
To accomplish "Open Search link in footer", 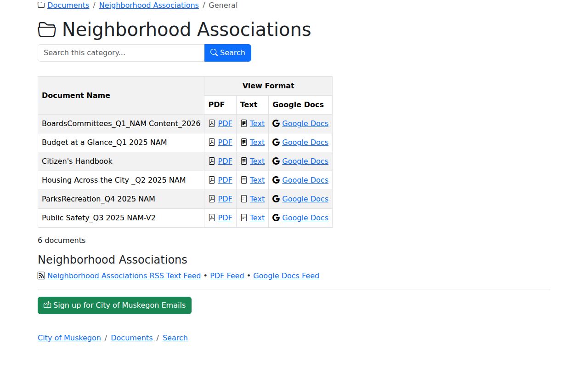I will (x=175, y=338).
